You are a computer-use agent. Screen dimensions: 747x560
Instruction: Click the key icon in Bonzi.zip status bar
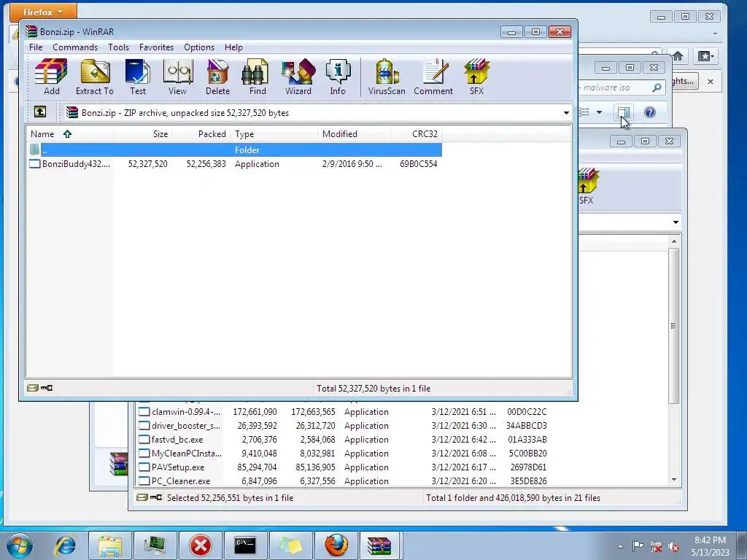(47, 388)
